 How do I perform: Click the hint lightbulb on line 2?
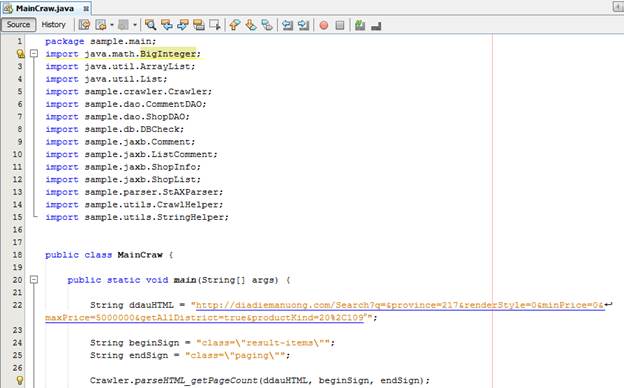(x=20, y=53)
